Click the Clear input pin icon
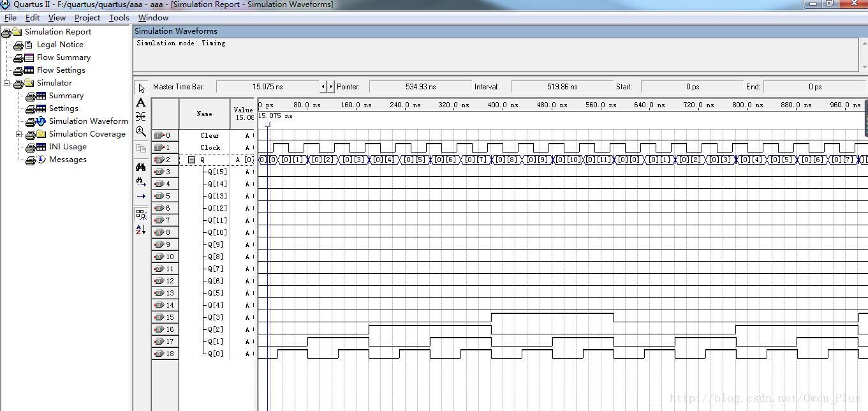 coord(159,135)
